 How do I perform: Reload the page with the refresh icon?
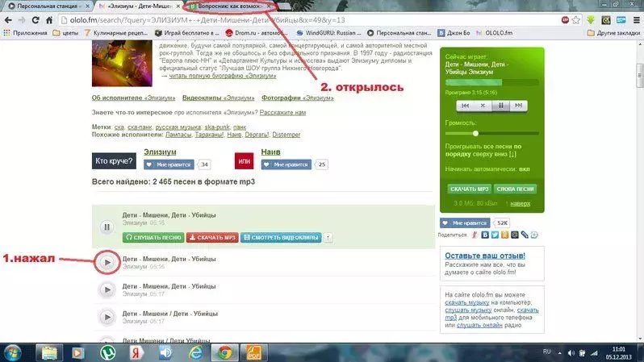tap(36, 20)
